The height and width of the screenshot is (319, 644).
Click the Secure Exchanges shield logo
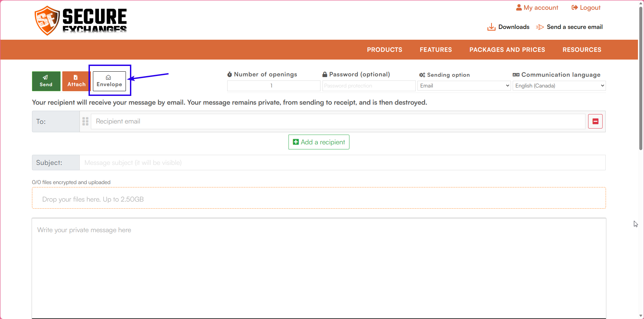(x=47, y=21)
